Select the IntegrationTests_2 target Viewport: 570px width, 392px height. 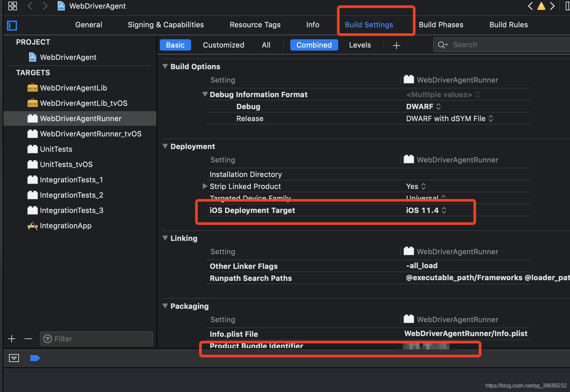(80, 195)
